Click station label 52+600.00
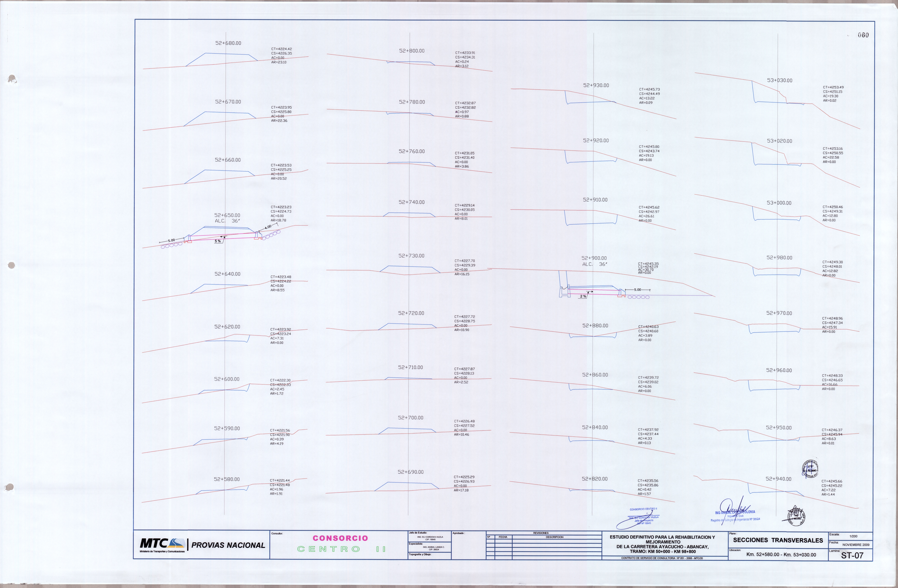The width and height of the screenshot is (898, 588). coord(227,379)
